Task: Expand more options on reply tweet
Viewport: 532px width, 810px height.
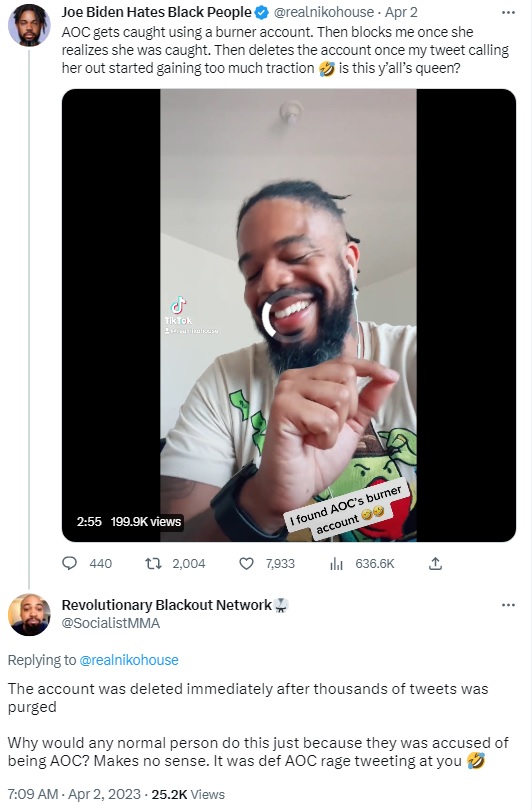Action: tap(508, 605)
